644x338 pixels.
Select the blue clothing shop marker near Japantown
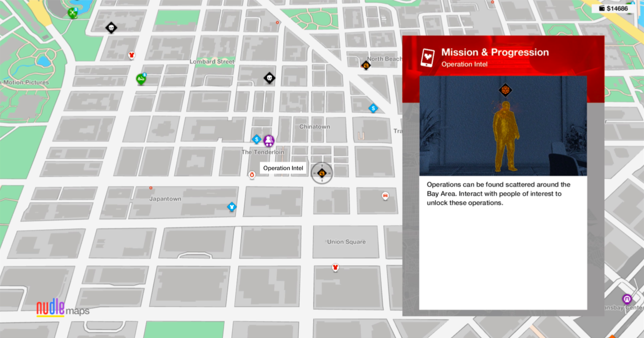[x=232, y=207]
